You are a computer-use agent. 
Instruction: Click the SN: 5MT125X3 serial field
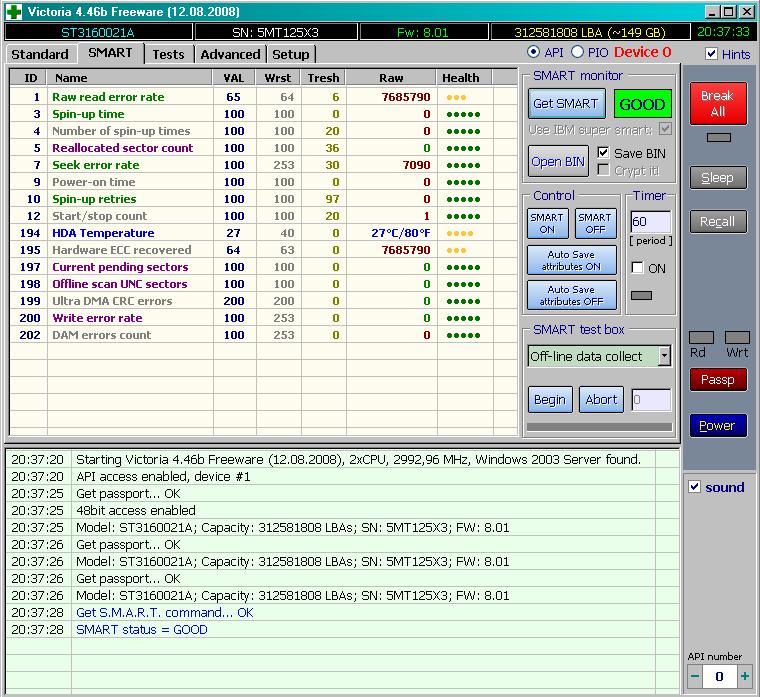[276, 32]
